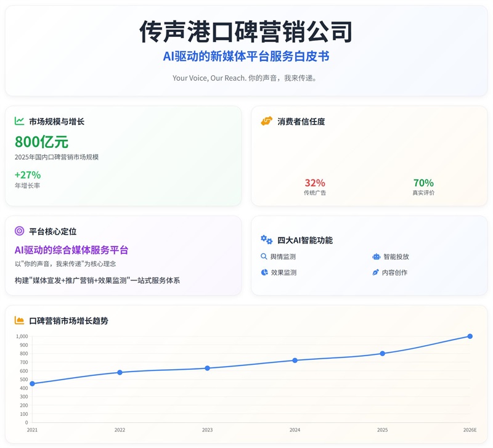
Task: Select the magnifier icon for 舆情监测
Action: (264, 256)
